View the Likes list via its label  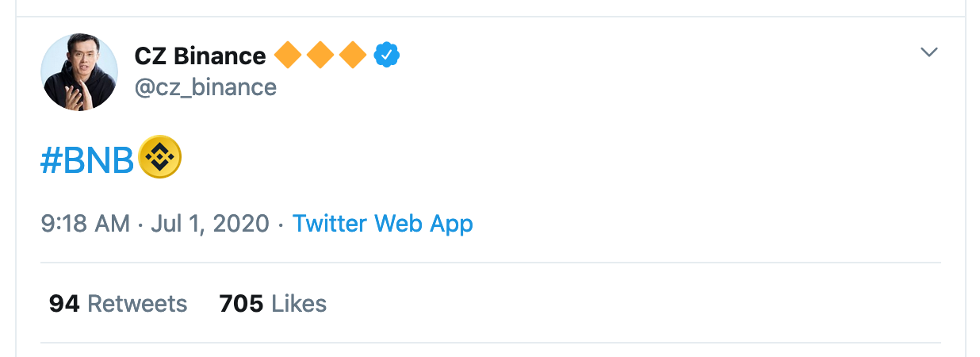pos(299,303)
